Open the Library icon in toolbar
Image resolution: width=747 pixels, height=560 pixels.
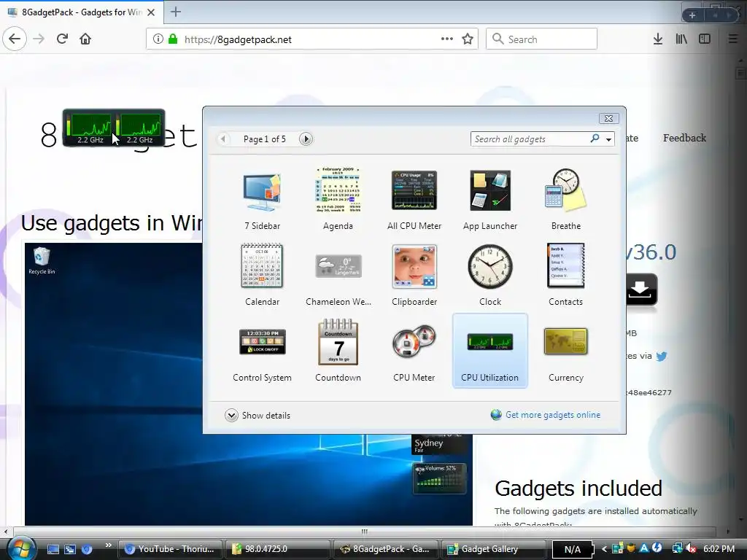681,39
